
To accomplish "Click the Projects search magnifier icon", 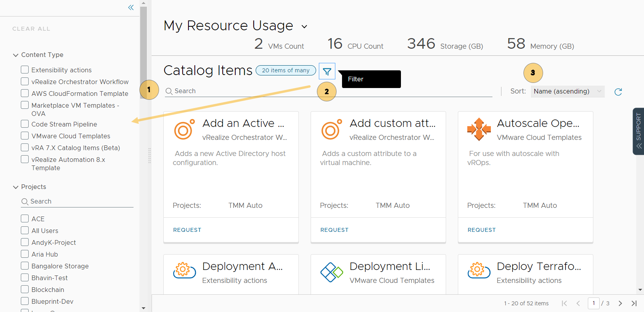I will point(25,202).
